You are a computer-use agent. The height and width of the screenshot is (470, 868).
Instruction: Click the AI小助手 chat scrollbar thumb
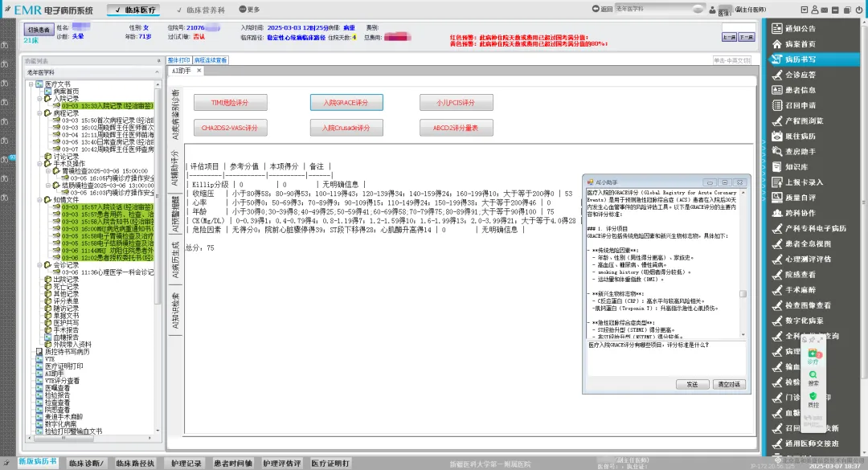743,295
